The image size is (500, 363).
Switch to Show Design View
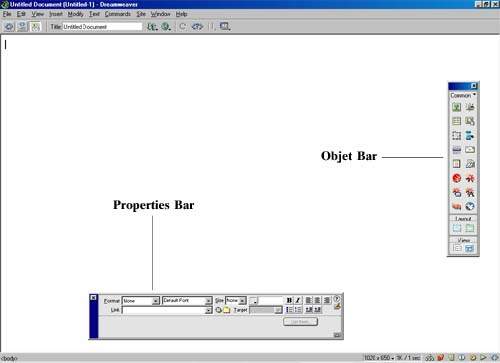tap(35, 27)
